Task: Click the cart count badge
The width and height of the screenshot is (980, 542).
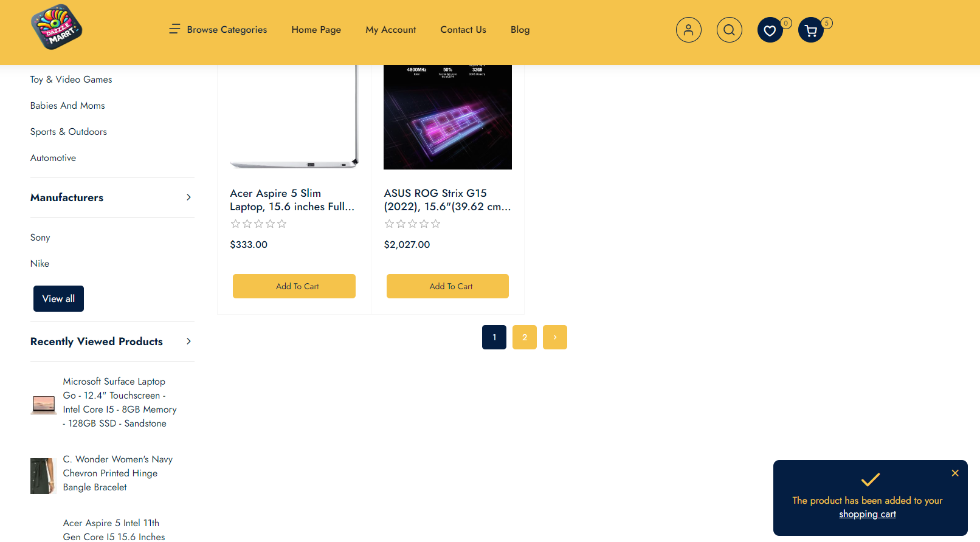Action: pos(827,23)
